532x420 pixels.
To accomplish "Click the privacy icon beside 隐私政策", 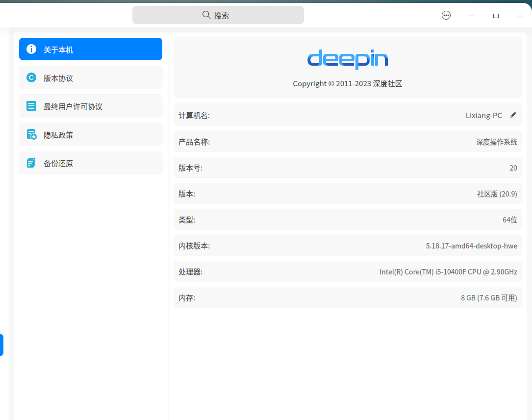I will pyautogui.click(x=31, y=135).
